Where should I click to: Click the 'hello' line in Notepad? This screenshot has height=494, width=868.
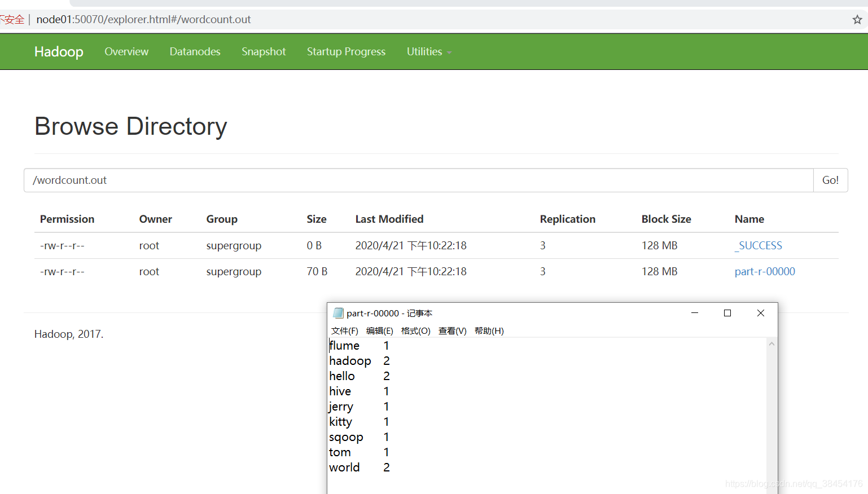[x=360, y=376]
